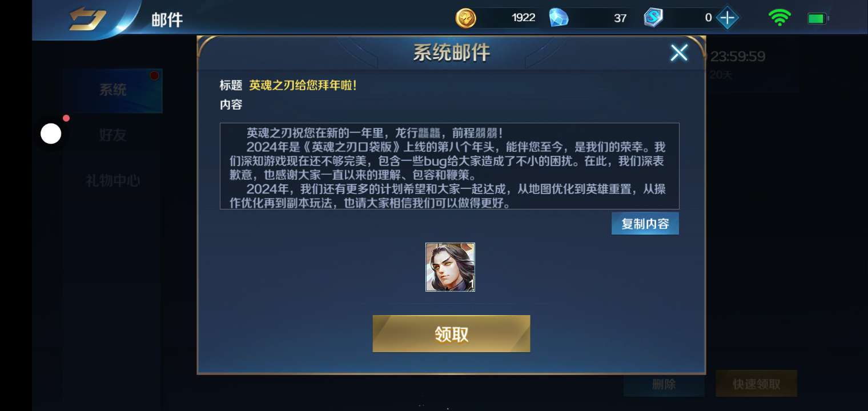The width and height of the screenshot is (868, 411).
Task: Click the green battery indicator icon
Action: pyautogui.click(x=818, y=19)
